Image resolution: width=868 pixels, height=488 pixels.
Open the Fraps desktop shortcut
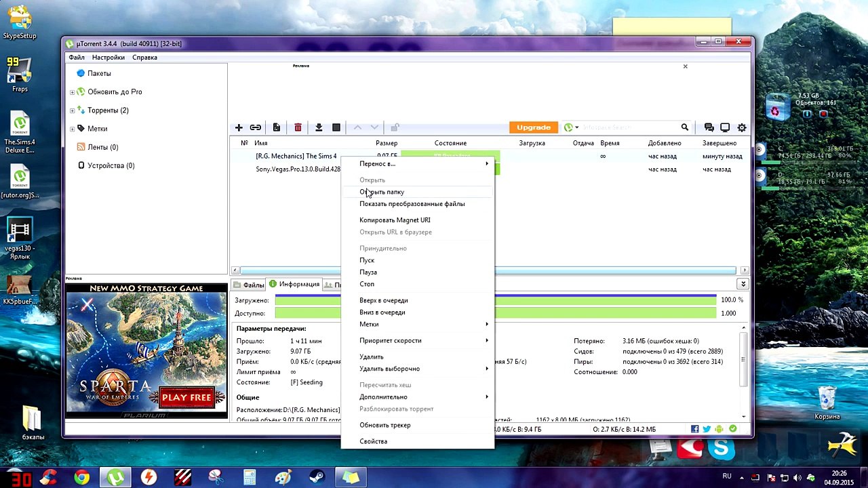point(20,75)
